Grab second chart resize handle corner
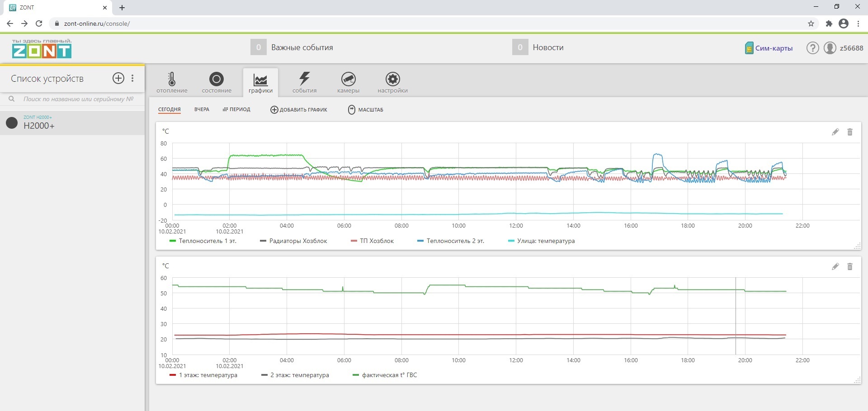The height and width of the screenshot is (411, 868). click(x=857, y=380)
